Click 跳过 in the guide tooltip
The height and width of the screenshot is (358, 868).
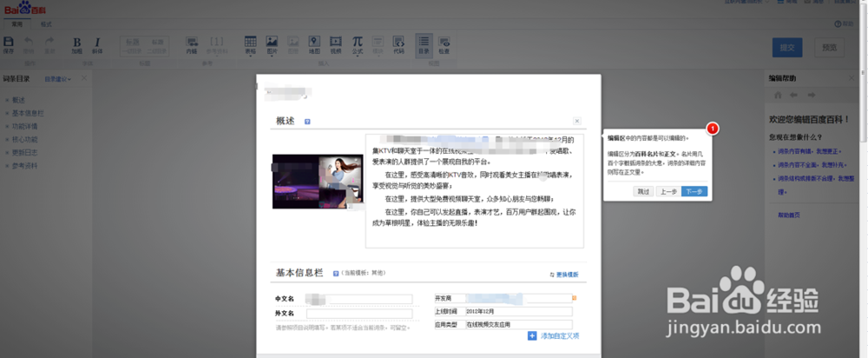pos(642,191)
